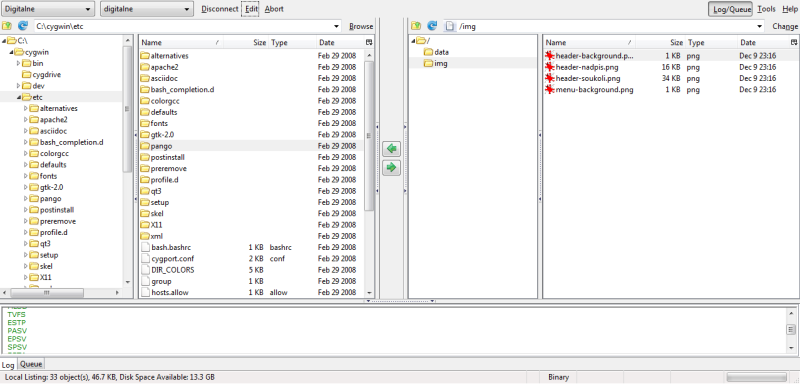
Task: Click the local list column chooser icon
Action: (369, 42)
